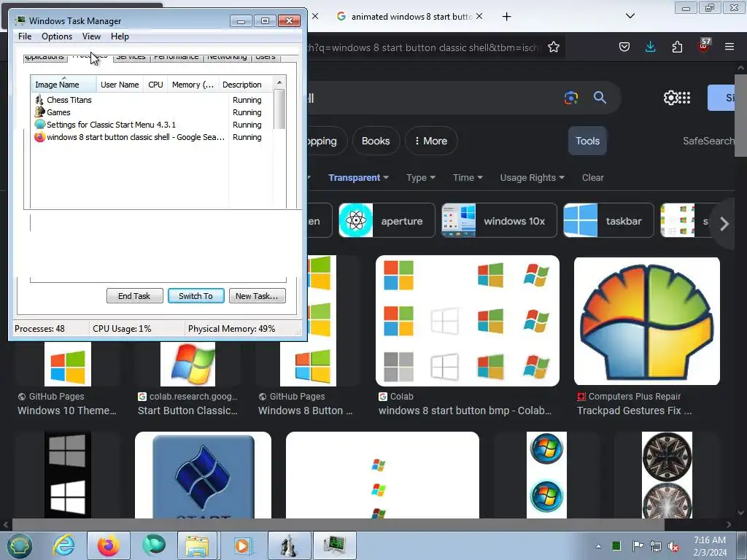Expand the Firefox list all tabs chevron
The width and height of the screenshot is (747, 560).
pos(630,16)
